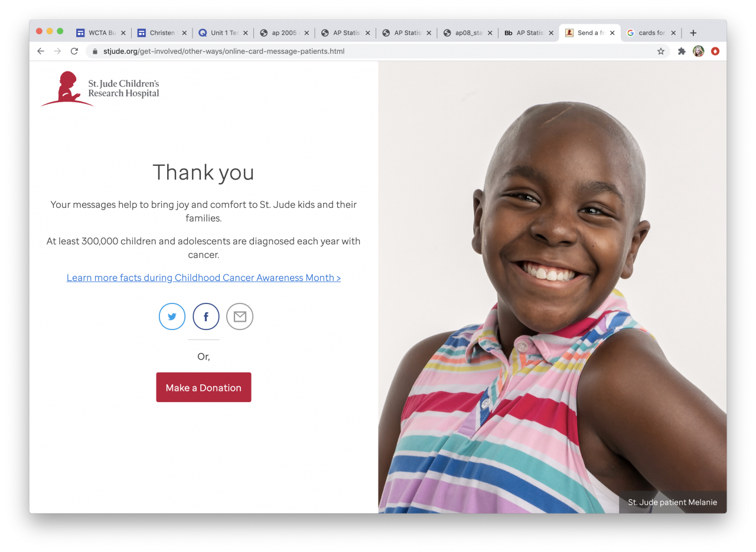Viewport: 756px width, 552px height.
Task: Open Chrome extensions puzzle icon
Action: (x=682, y=51)
